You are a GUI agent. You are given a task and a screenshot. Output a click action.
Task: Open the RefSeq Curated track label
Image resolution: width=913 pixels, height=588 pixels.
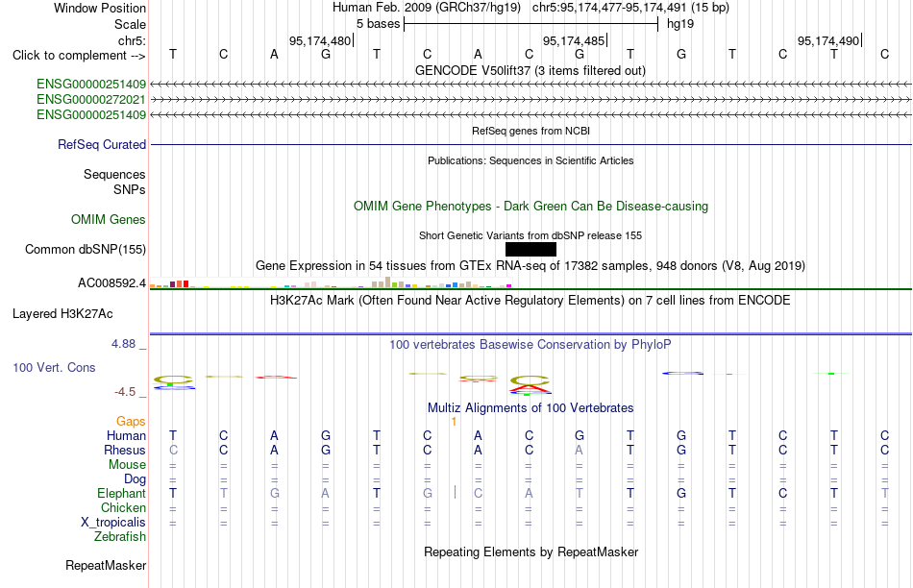[101, 144]
